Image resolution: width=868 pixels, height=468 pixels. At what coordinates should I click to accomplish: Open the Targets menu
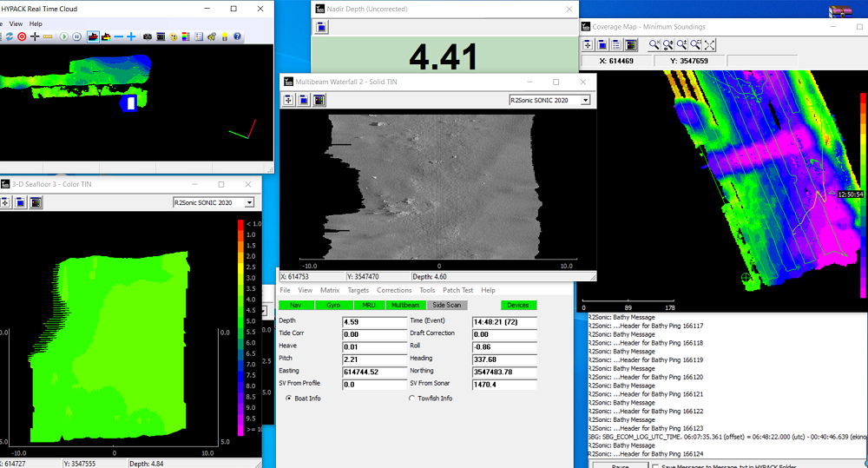point(358,290)
